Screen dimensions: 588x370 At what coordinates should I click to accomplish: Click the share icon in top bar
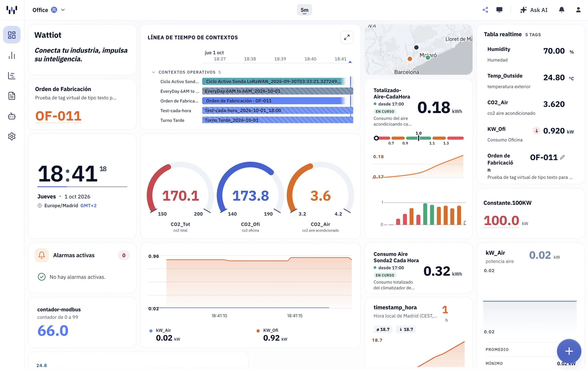[485, 10]
